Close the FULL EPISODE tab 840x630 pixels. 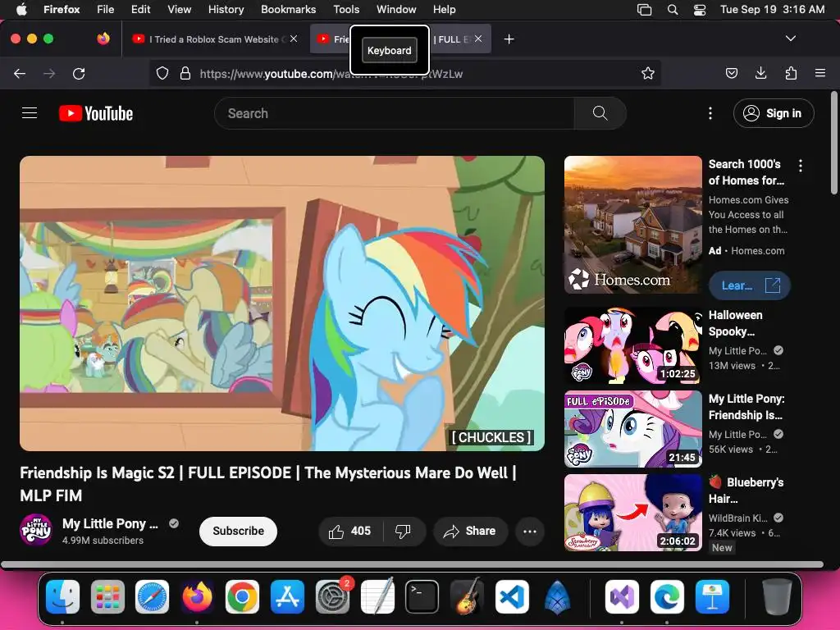tap(478, 39)
